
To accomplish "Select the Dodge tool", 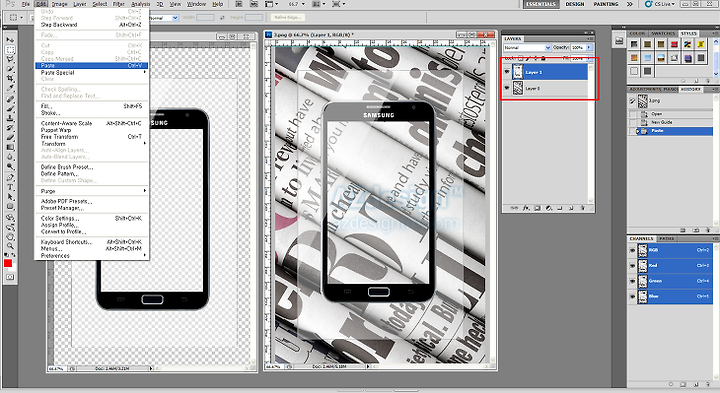I will tap(10, 166).
